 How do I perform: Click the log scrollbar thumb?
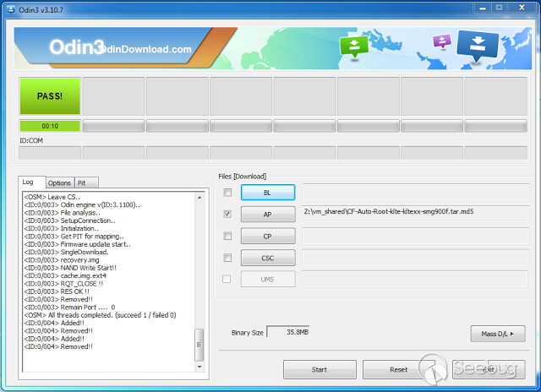(x=199, y=345)
